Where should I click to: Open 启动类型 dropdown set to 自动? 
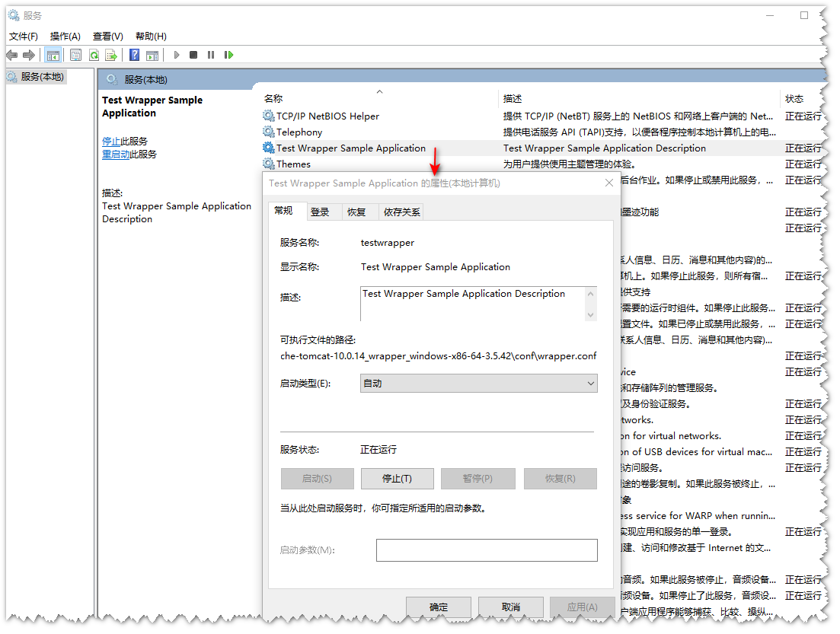tap(478, 384)
